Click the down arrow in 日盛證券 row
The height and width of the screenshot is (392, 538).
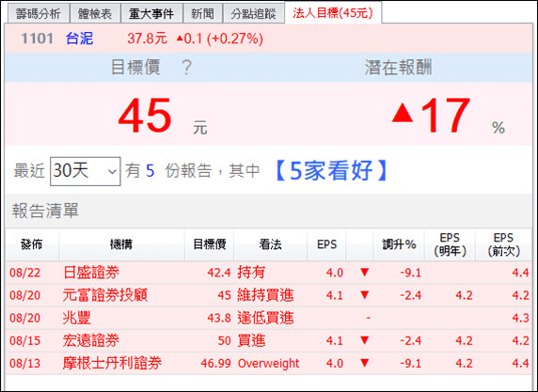pyautogui.click(x=364, y=273)
